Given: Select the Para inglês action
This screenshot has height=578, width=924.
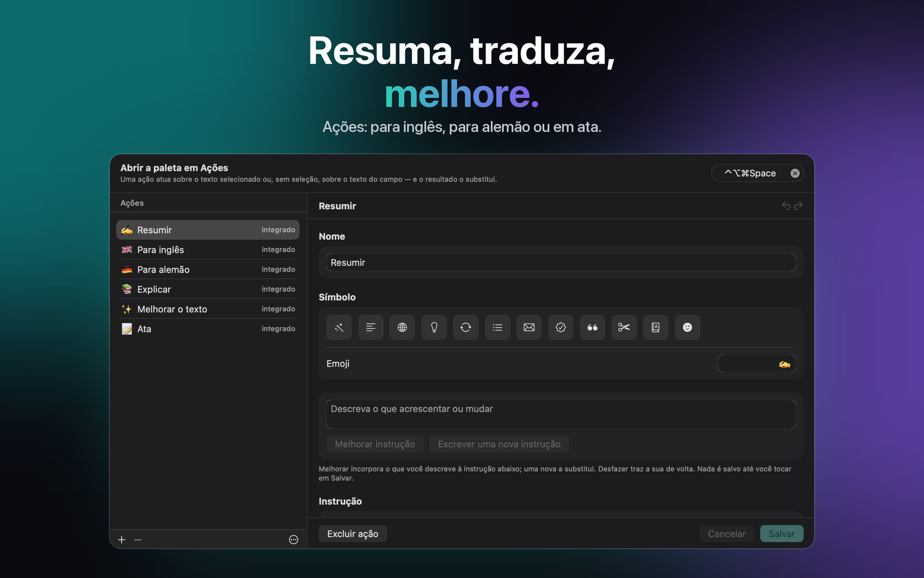Looking at the screenshot, I should point(208,250).
